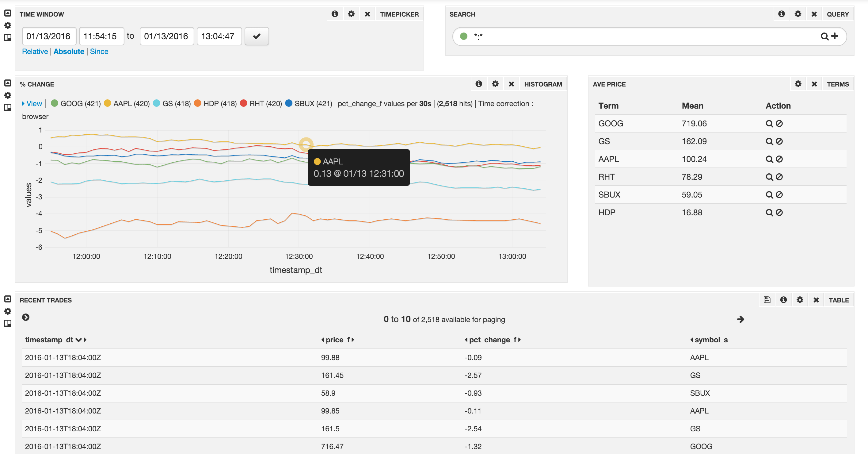Viewport: 868px width, 454px height.
Task: Apply the time range with the checkmark button
Action: pos(257,36)
